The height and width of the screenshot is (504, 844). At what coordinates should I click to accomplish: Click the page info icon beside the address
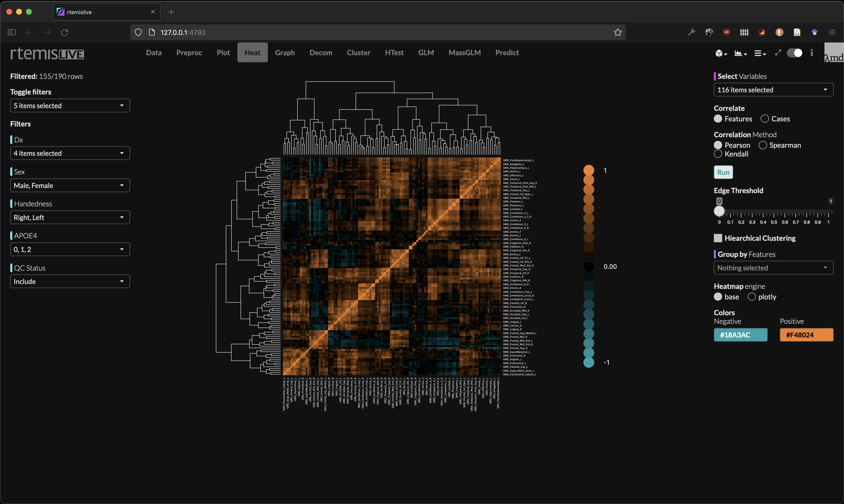coord(152,32)
